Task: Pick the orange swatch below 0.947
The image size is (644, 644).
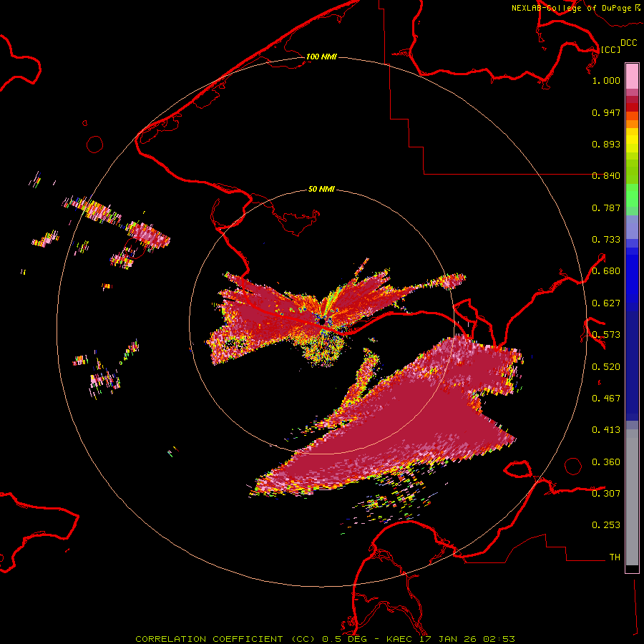Action: click(x=632, y=124)
